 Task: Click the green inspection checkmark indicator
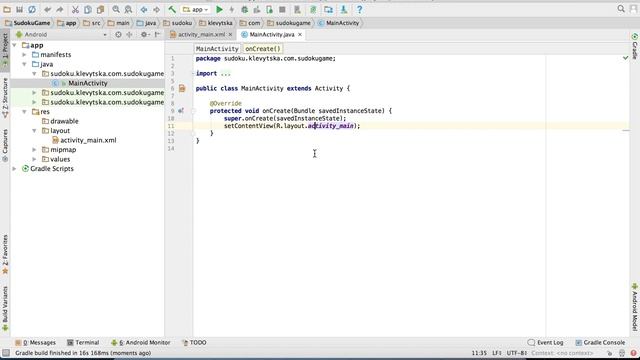[625, 58]
